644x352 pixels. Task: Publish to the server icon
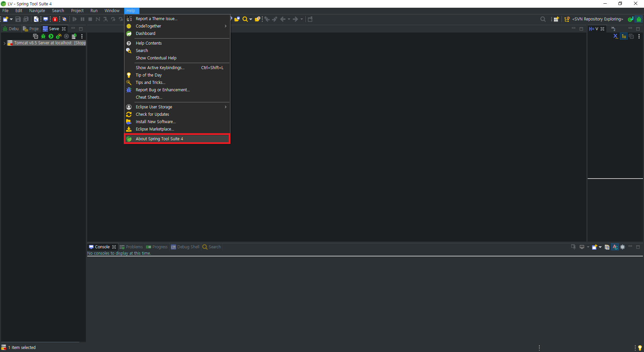pyautogui.click(x=74, y=36)
